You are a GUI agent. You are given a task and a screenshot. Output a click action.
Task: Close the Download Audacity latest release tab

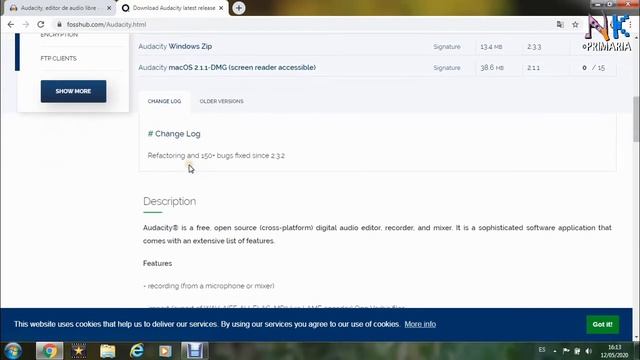coord(221,8)
